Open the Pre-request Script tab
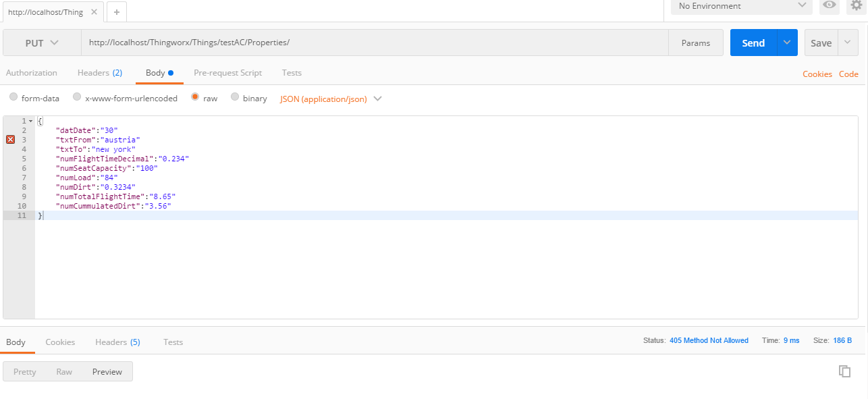The height and width of the screenshot is (399, 868). click(227, 73)
